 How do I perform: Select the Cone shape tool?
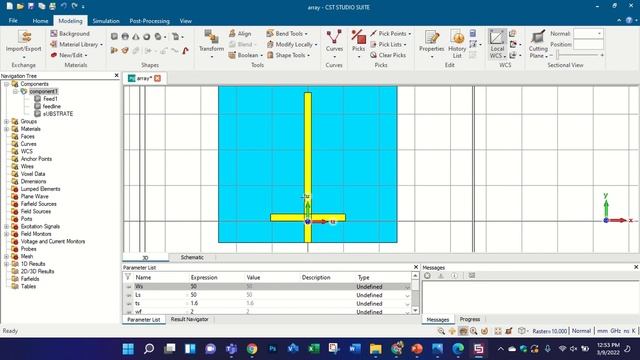pos(136,37)
